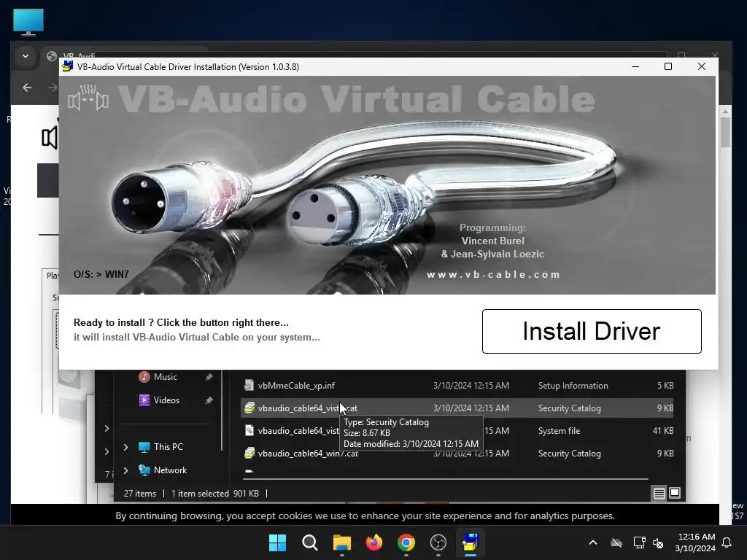Viewport: 747px width, 560px height.
Task: Launch Firefox from the taskbar
Action: point(374,542)
